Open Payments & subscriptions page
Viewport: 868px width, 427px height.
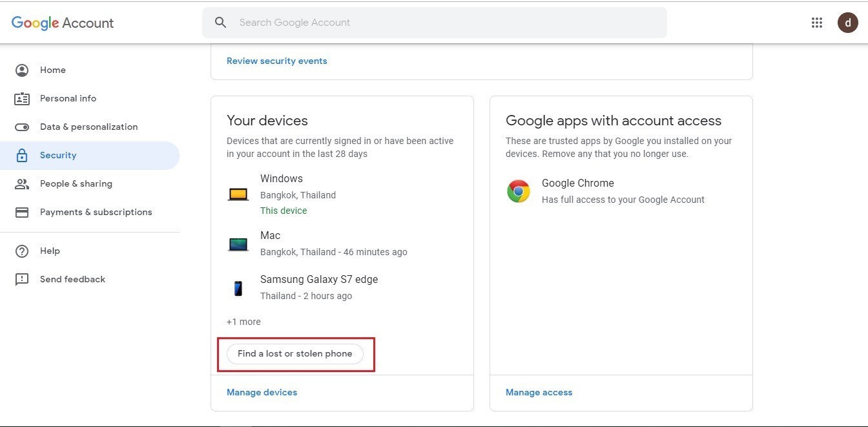pos(96,212)
